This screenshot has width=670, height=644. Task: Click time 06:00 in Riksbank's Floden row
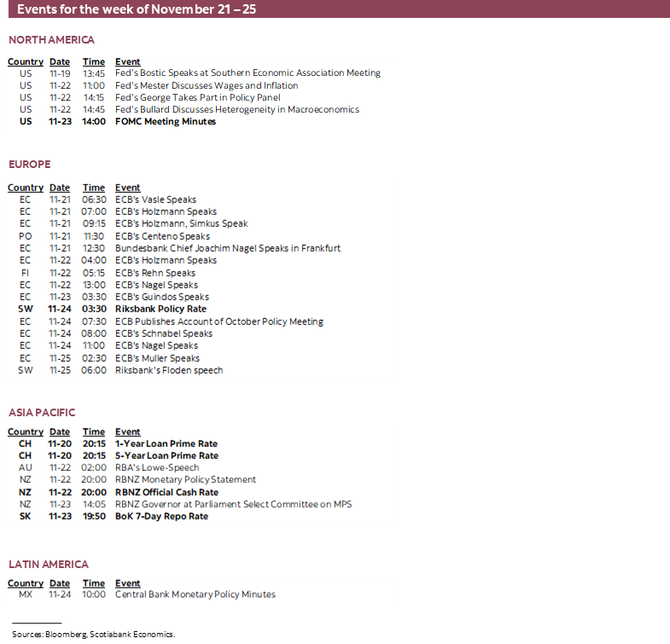tap(94, 370)
